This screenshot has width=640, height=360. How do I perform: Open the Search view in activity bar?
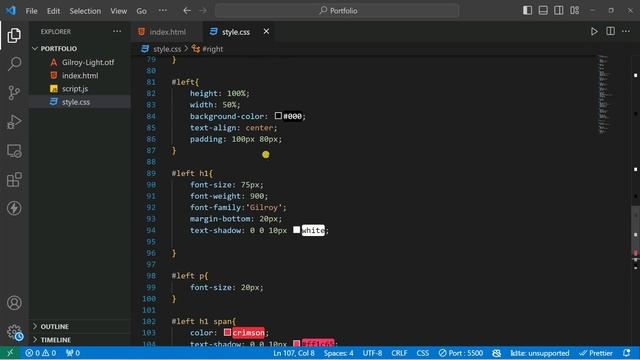[14, 64]
